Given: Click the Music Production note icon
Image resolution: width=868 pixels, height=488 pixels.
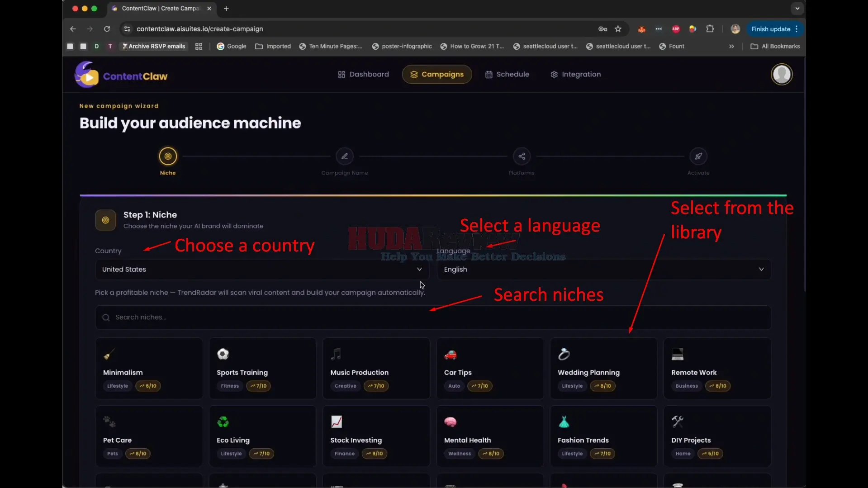Looking at the screenshot, I should coord(336,354).
